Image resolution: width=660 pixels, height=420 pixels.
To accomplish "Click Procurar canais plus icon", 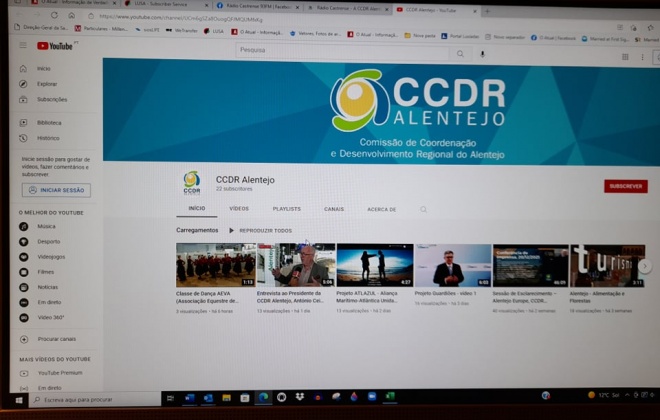I will 24,339.
